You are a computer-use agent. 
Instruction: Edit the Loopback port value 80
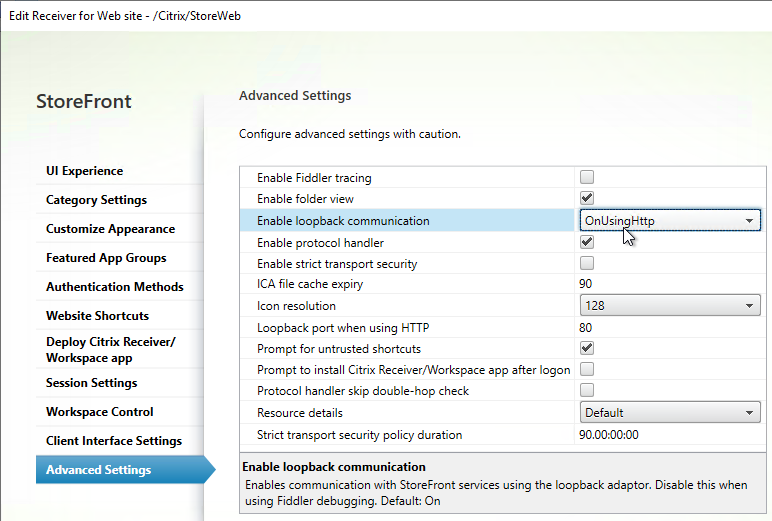586,327
